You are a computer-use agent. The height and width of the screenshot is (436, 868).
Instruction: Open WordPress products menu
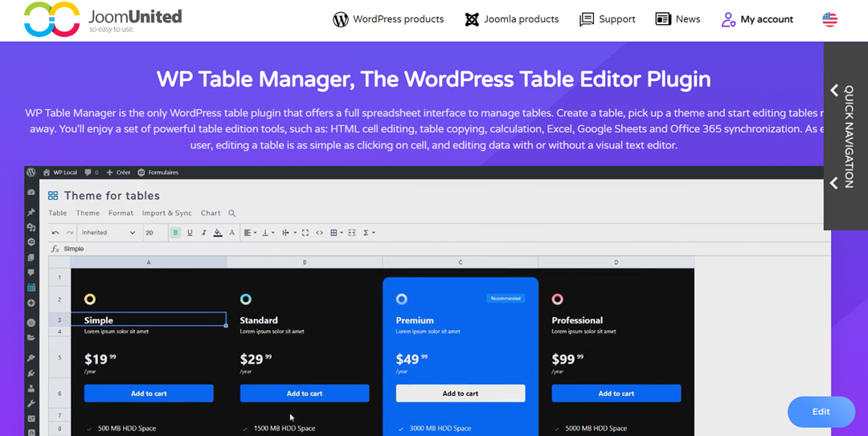coord(389,19)
